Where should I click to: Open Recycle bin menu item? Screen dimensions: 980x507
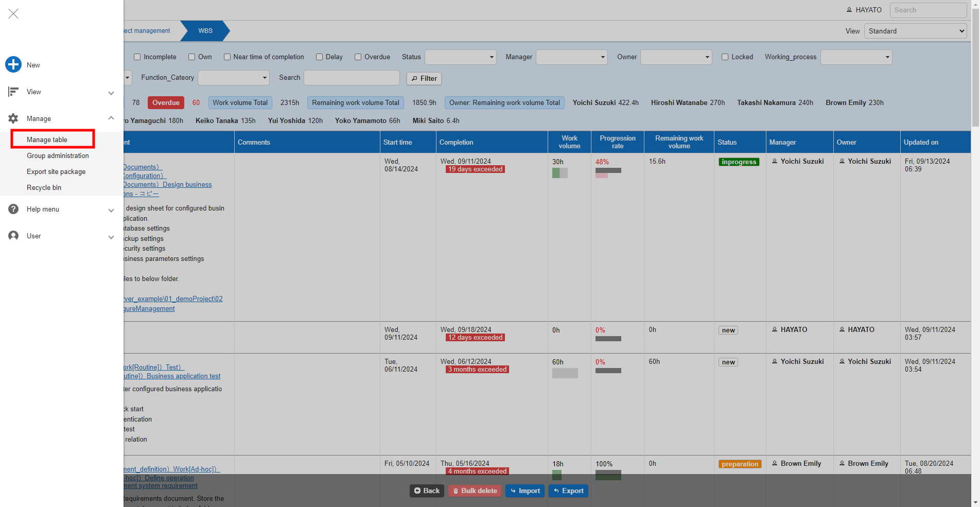[x=44, y=187]
